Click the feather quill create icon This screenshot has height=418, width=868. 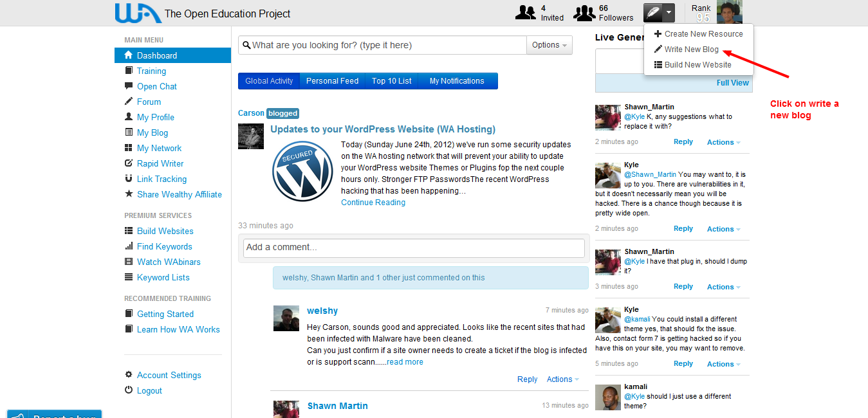click(652, 13)
